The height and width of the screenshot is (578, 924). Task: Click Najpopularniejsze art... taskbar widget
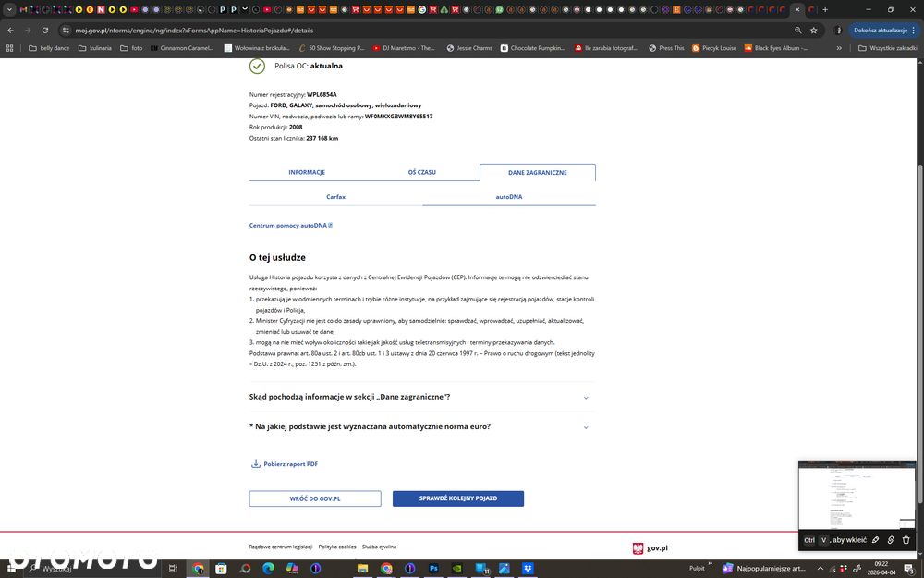(764, 568)
